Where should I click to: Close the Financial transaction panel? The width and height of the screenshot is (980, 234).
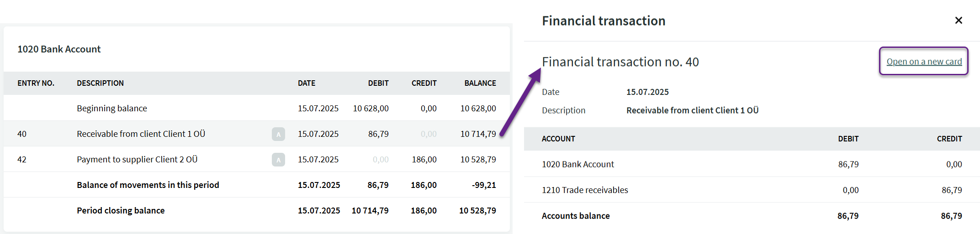click(958, 21)
